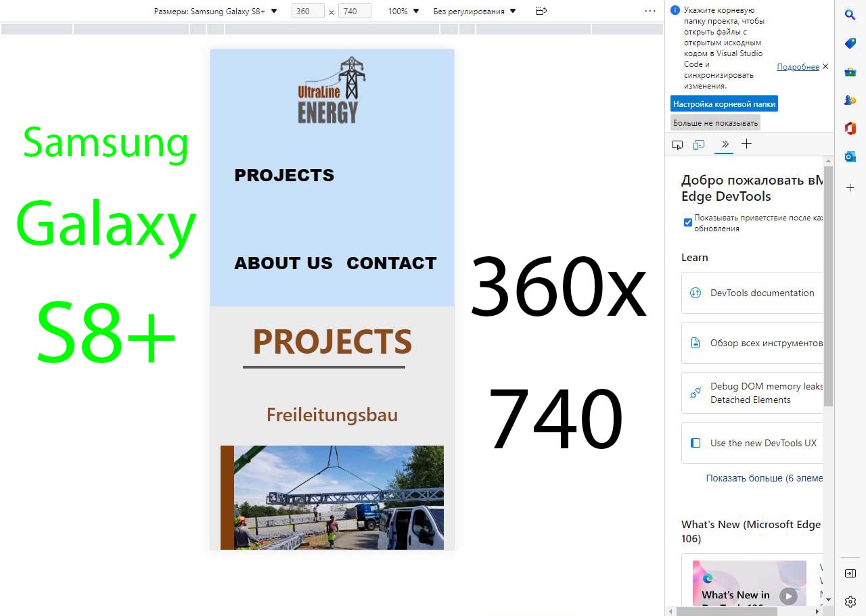866x616 pixels.
Task: Open the Outlook icon in sidebar
Action: pos(850,157)
